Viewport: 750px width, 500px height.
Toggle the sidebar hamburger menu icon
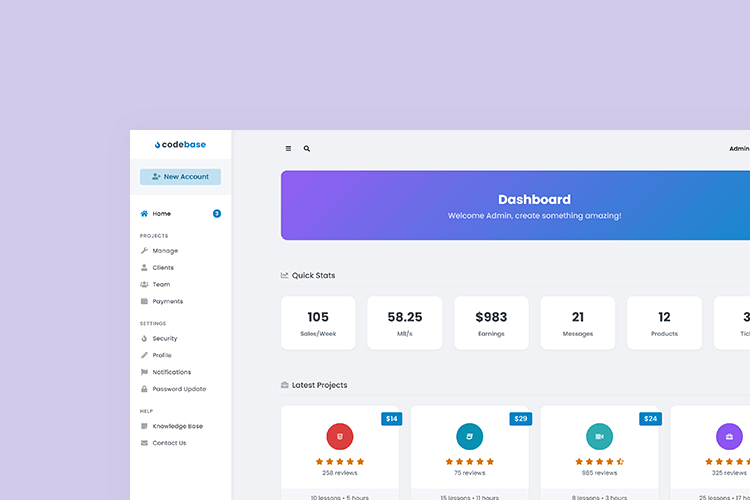pos(288,148)
